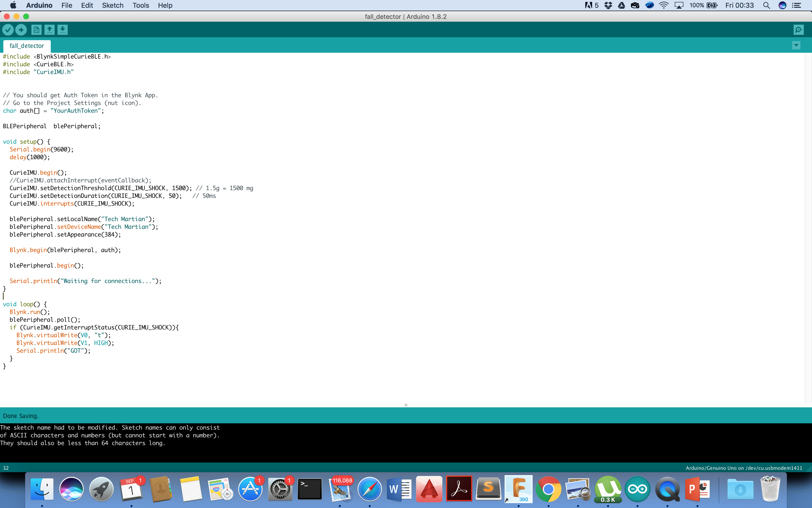
Task: Open a sketch with the Open arrow icon
Action: (49, 30)
